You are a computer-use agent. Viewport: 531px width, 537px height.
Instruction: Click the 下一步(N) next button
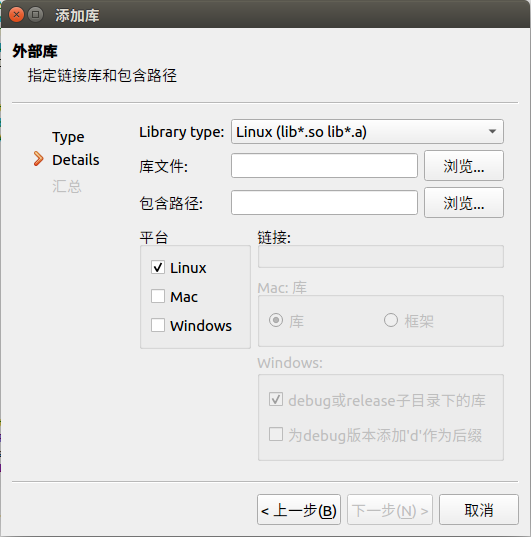point(390,510)
